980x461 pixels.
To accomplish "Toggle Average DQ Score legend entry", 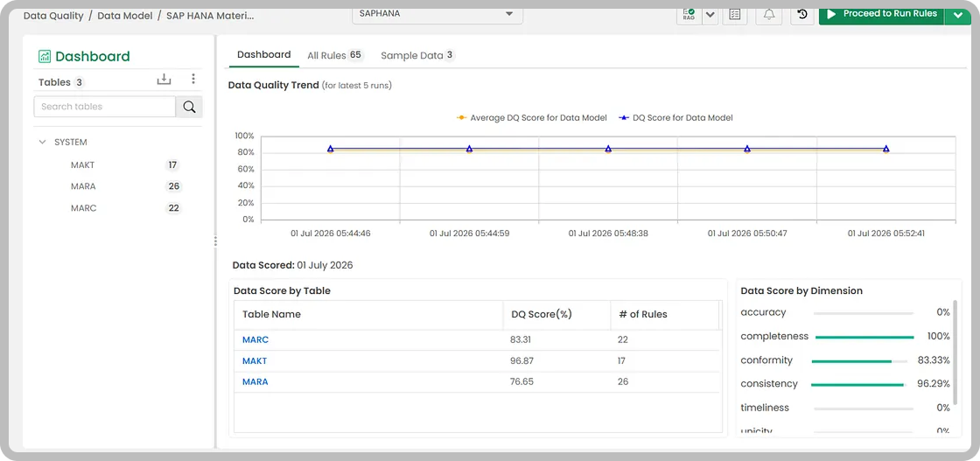I will (x=532, y=117).
